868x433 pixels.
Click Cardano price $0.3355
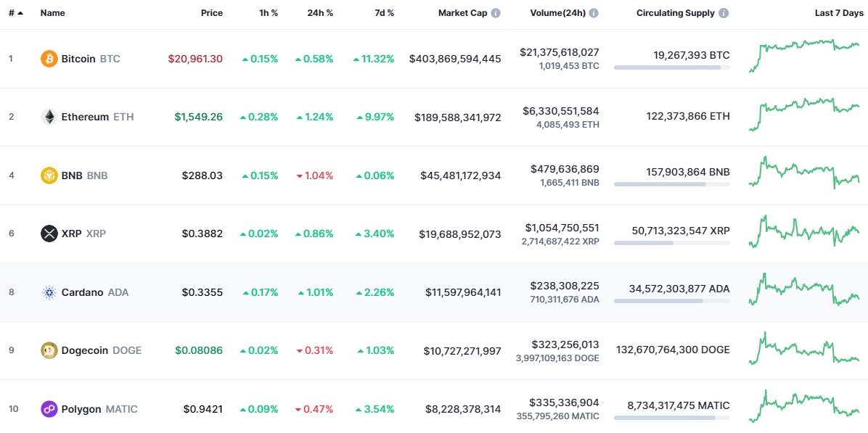202,292
